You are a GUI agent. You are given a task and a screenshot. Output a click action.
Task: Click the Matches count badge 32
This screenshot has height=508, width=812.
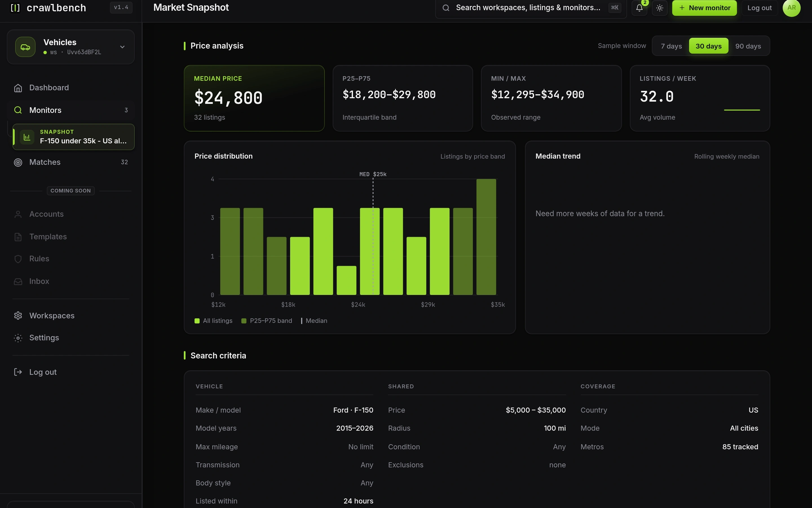pos(124,162)
